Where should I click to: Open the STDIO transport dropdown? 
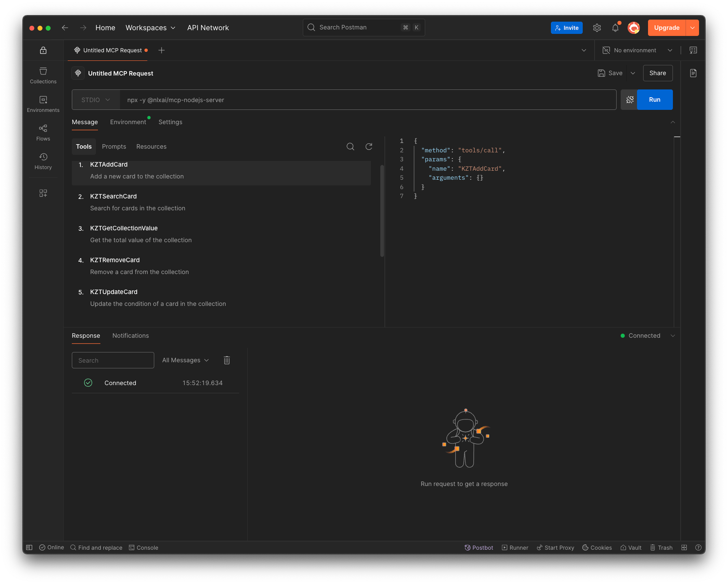96,100
